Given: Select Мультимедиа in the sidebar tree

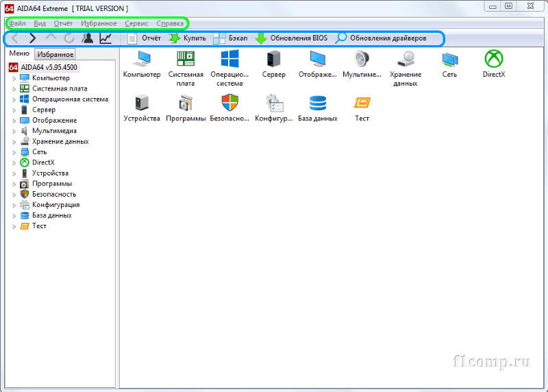Looking at the screenshot, I should click(54, 131).
